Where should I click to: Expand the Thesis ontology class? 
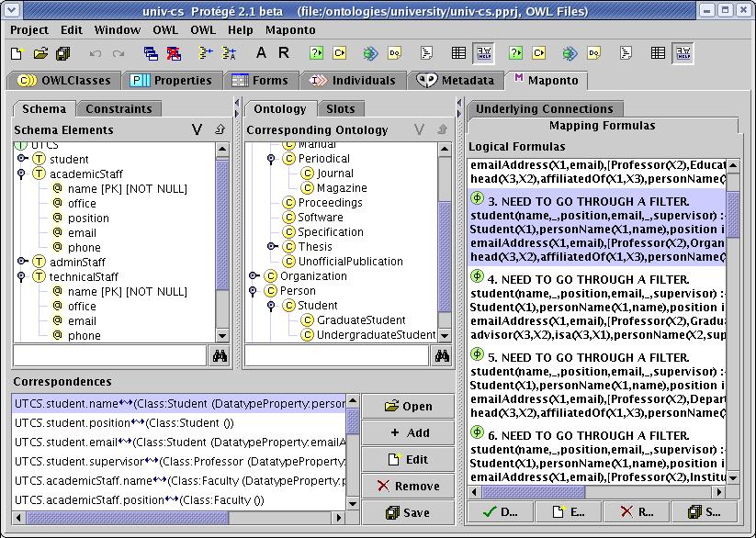[272, 246]
